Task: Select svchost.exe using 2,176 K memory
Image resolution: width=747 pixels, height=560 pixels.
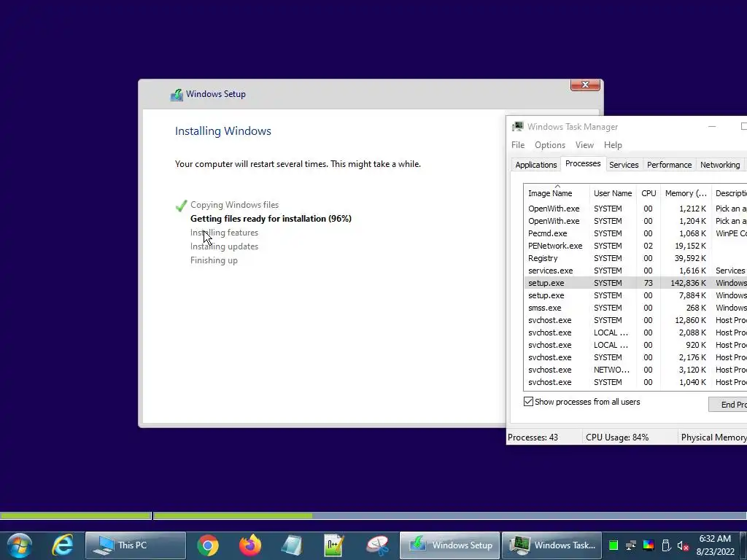Action: tap(635, 357)
